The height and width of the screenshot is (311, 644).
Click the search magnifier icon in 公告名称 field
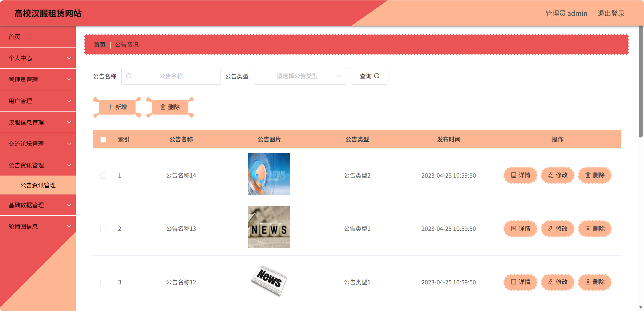pyautogui.click(x=129, y=76)
